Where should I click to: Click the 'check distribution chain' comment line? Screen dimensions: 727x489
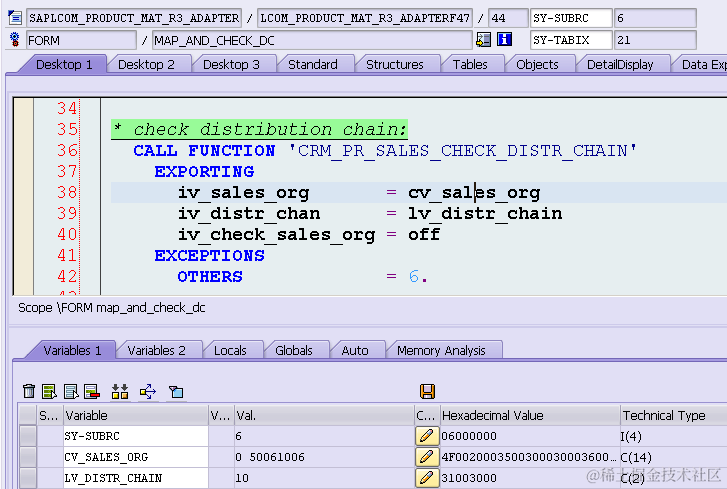point(259,129)
